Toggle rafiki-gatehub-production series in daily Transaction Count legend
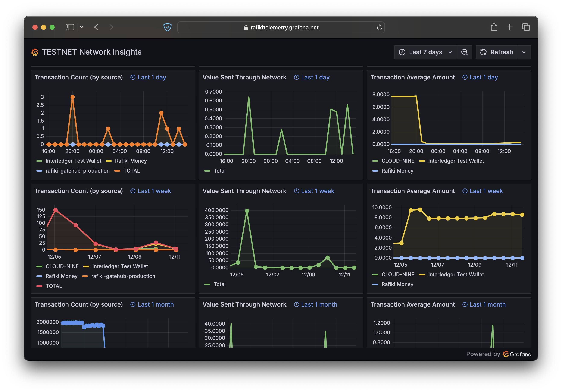The width and height of the screenshot is (562, 392). click(77, 171)
